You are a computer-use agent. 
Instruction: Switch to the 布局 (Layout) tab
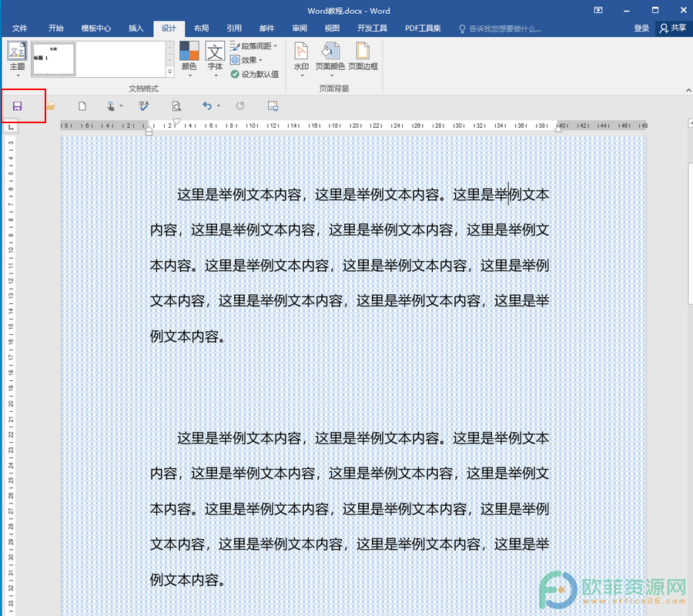pos(202,28)
